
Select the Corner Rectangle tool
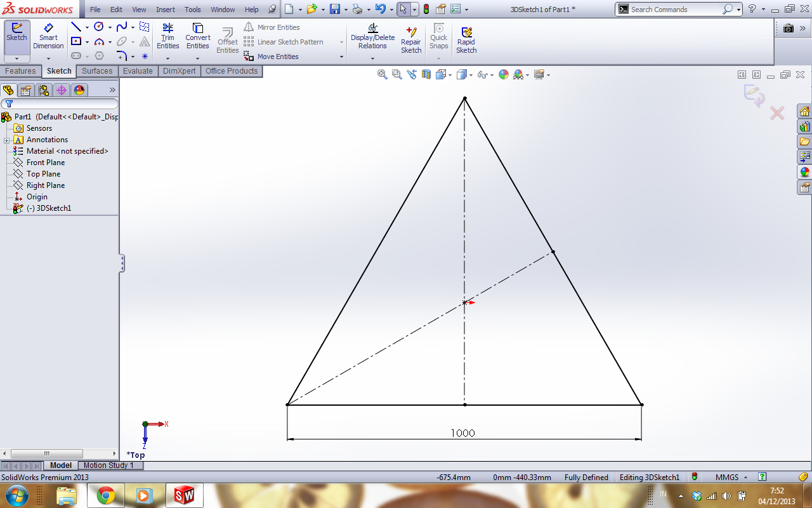tap(76, 41)
